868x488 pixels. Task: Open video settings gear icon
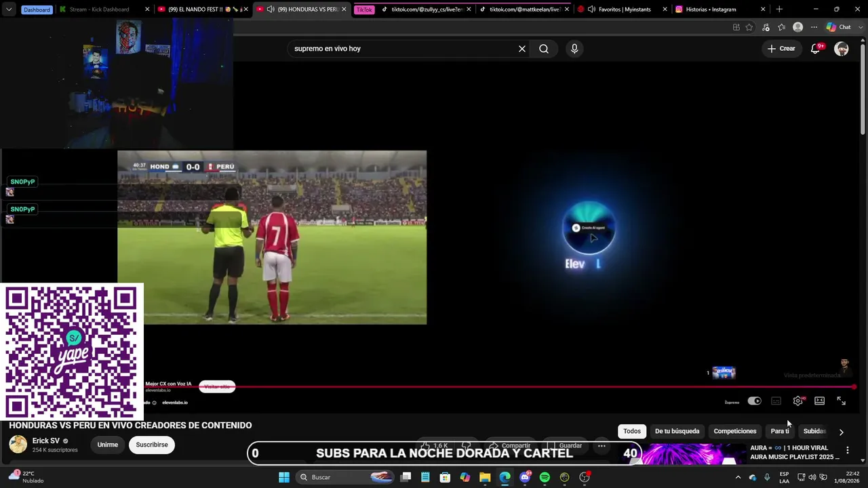point(798,401)
